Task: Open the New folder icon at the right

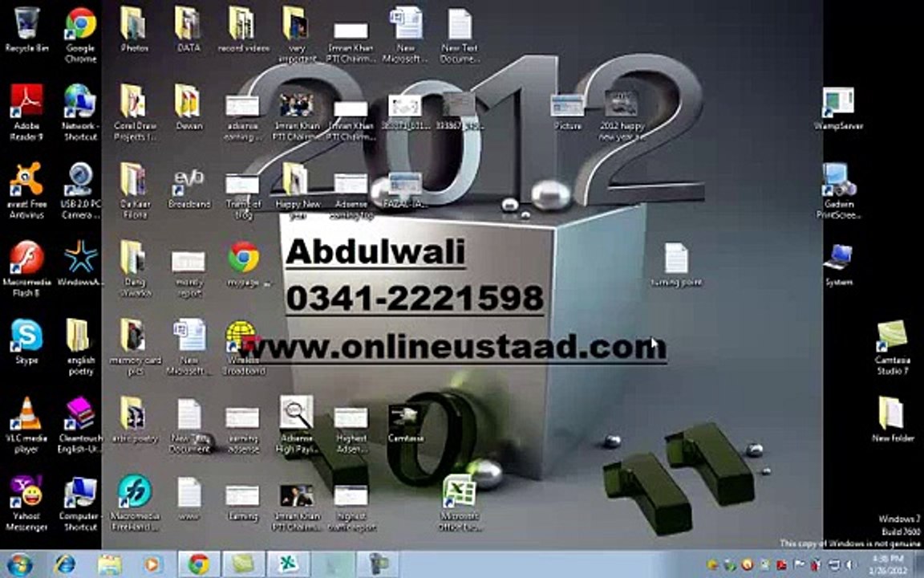Action: [892, 419]
